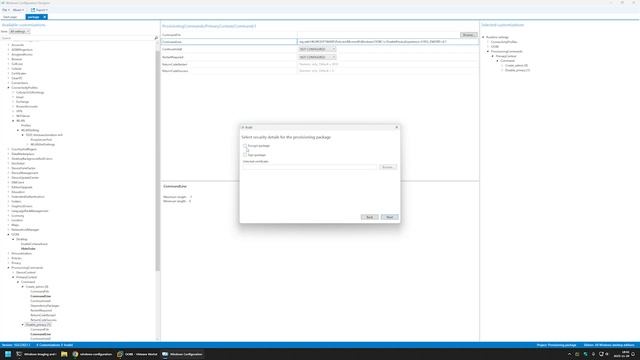
Task: Click the ReturnCodeSuccess value field
Action: [388, 71]
